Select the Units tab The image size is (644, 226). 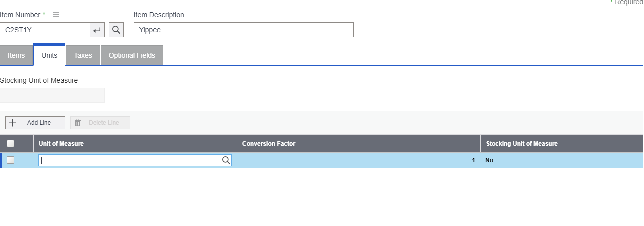[x=49, y=55]
